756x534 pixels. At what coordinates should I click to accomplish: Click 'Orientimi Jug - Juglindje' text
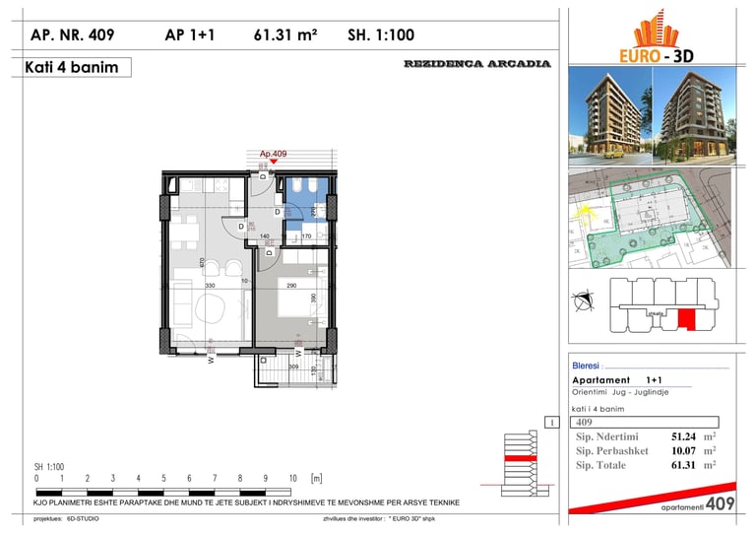[620, 392]
